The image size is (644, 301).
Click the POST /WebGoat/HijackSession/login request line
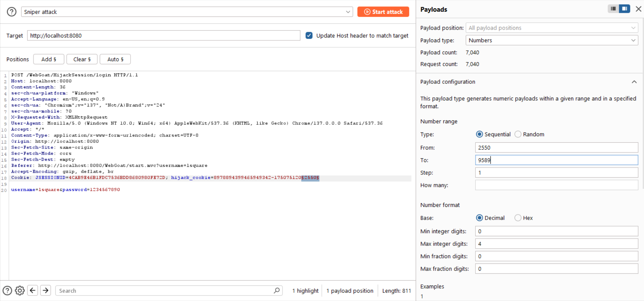[75, 75]
